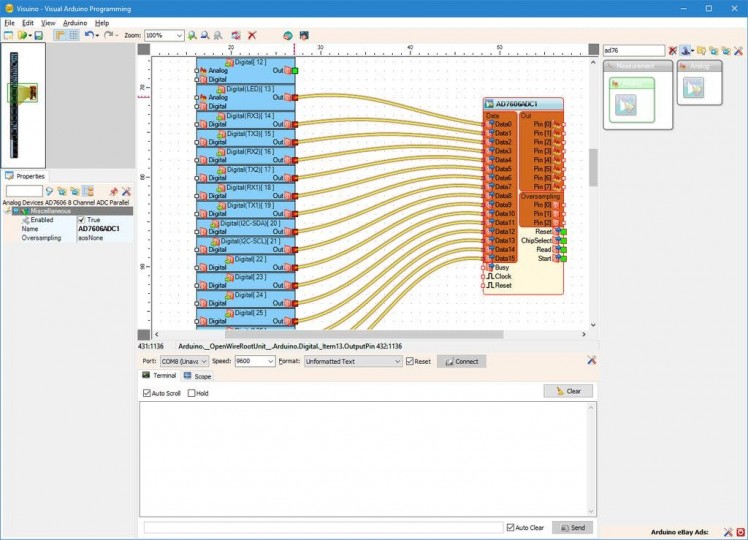Enable the Hold checkbox
Image resolution: width=748 pixels, height=540 pixels.
(x=192, y=393)
